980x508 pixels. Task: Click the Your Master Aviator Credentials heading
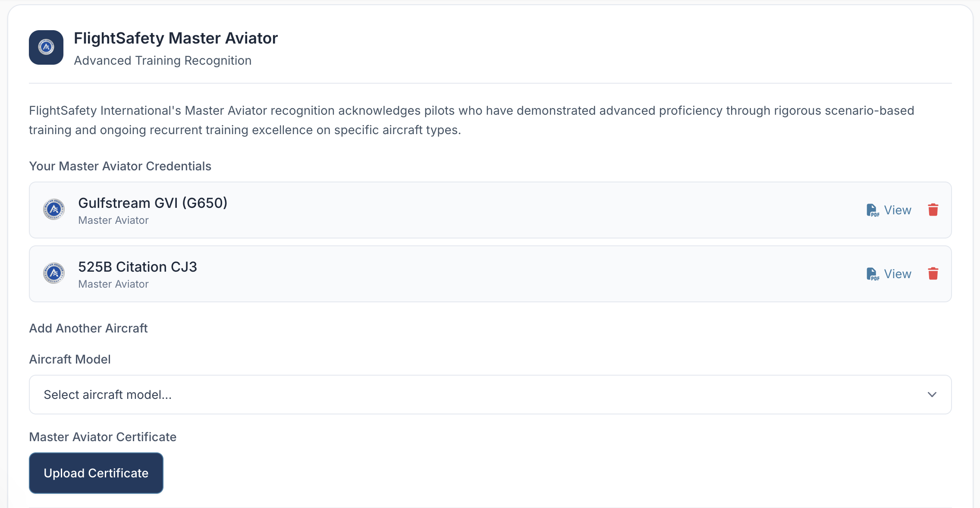120,166
